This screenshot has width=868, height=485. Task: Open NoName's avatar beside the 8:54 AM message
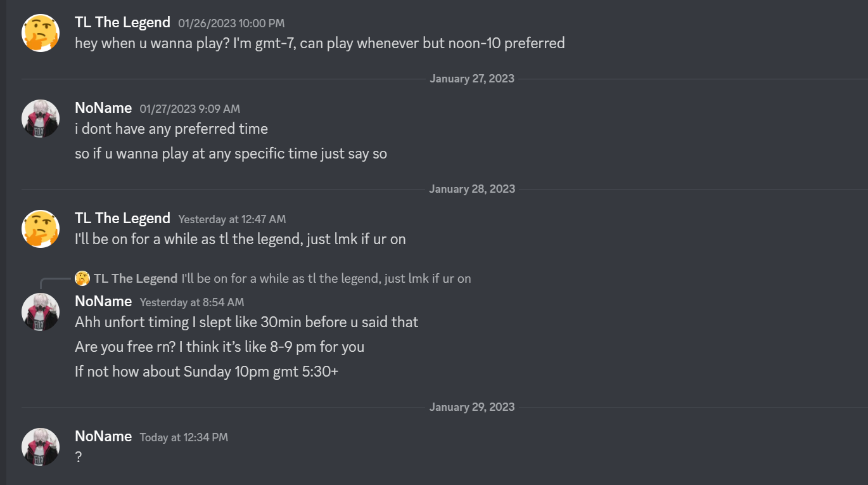coord(41,311)
